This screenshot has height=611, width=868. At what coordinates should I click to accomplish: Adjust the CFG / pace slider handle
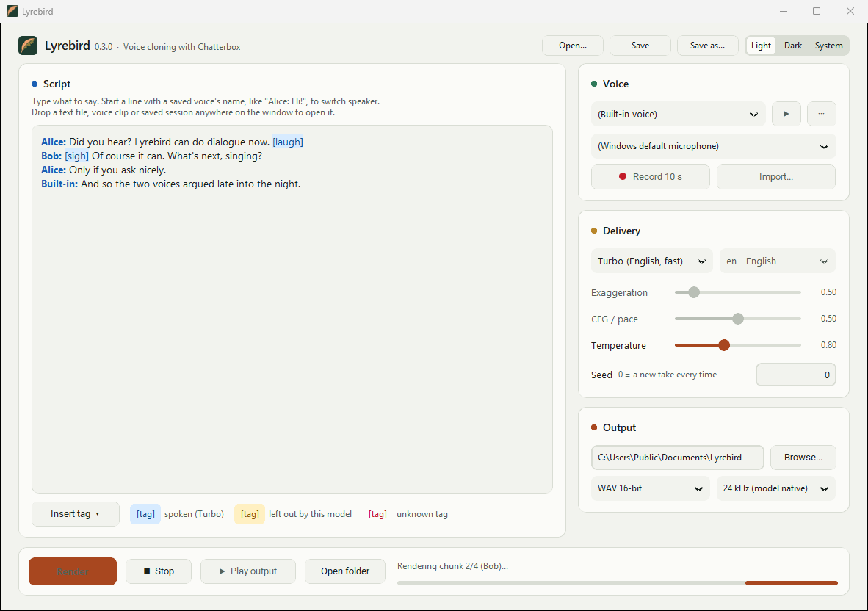tap(738, 319)
